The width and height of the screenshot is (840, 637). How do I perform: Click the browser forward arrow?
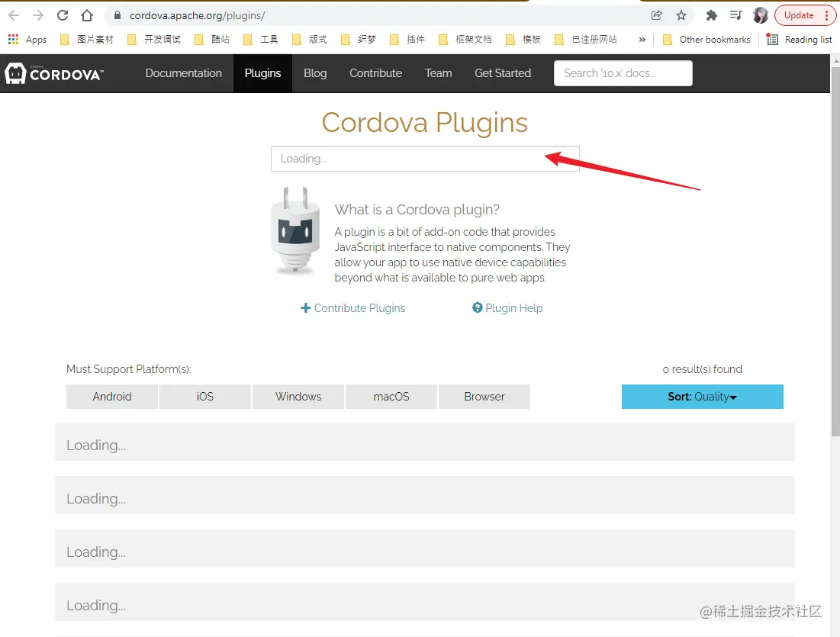38,15
